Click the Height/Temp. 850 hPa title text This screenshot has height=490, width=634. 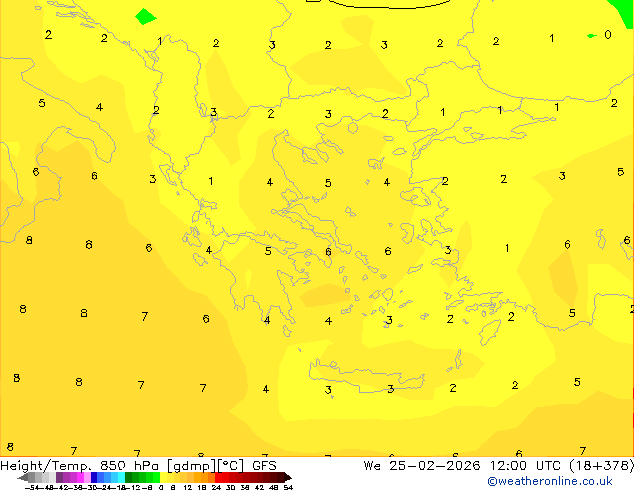79,466
